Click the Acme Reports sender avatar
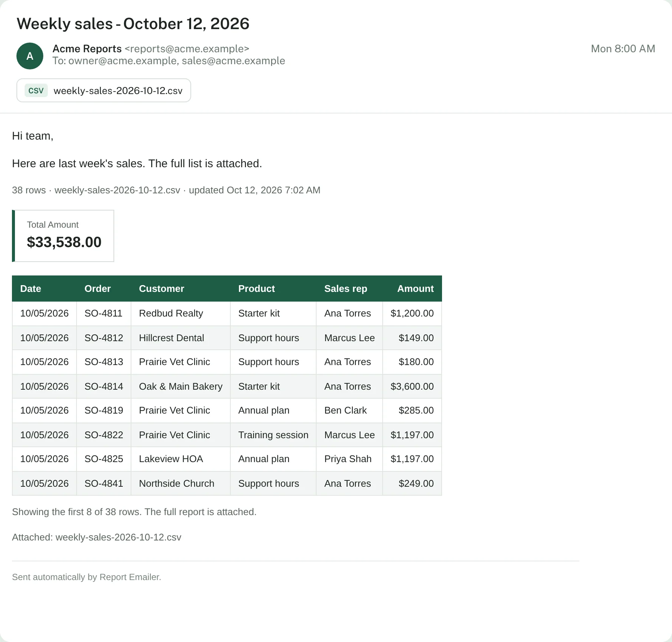This screenshot has height=642, width=672. (30, 56)
